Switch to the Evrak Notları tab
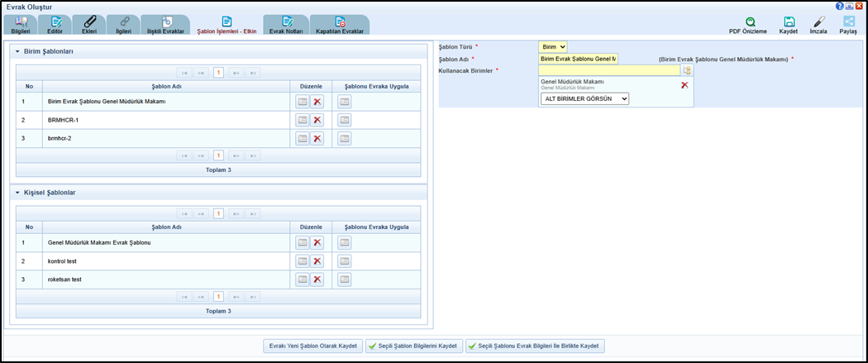The image size is (868, 363). [x=286, y=26]
